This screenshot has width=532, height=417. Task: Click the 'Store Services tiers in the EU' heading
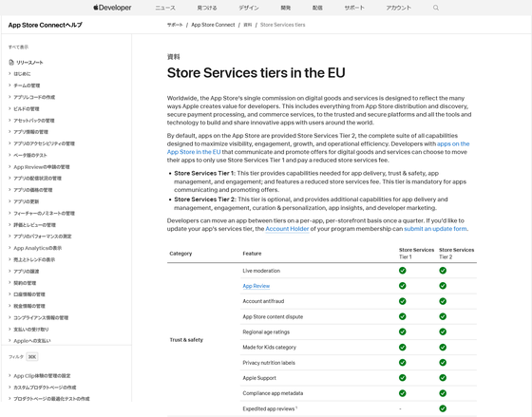coord(256,72)
